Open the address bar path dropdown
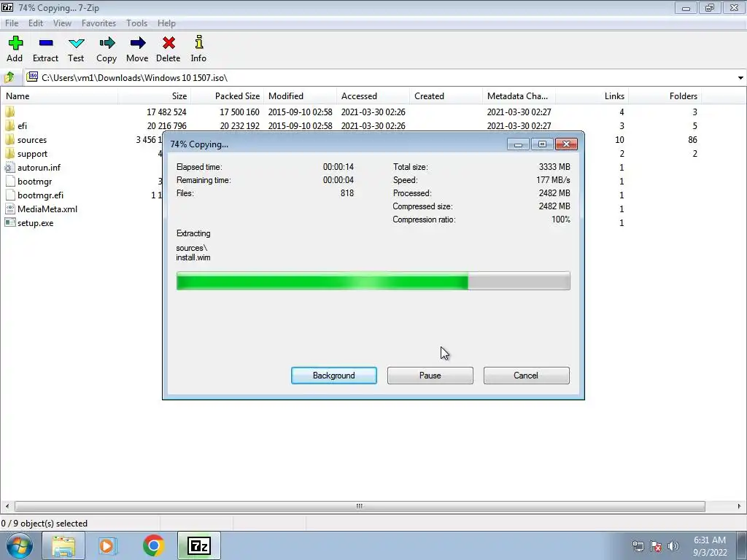 tap(740, 77)
